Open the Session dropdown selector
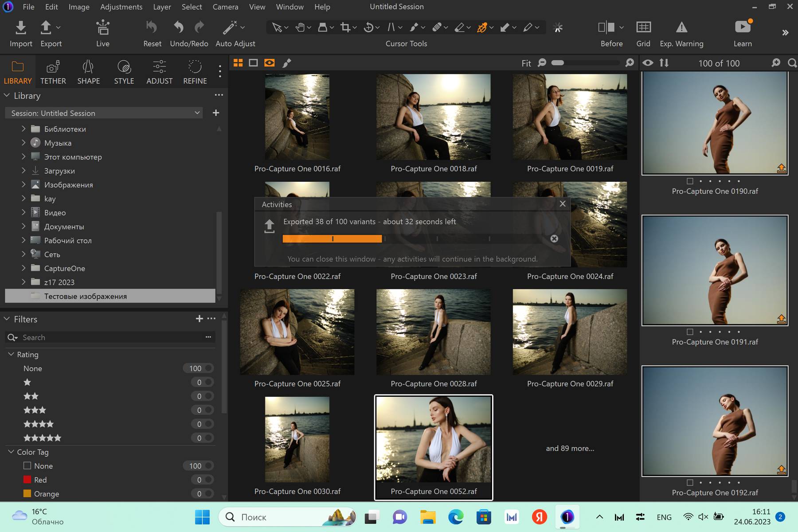The height and width of the screenshot is (532, 798). 104,113
